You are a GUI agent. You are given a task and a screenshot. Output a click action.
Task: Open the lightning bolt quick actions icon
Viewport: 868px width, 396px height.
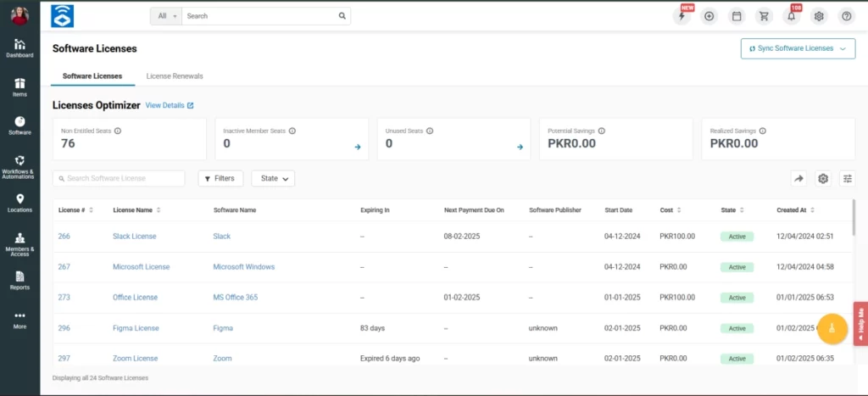coord(682,16)
